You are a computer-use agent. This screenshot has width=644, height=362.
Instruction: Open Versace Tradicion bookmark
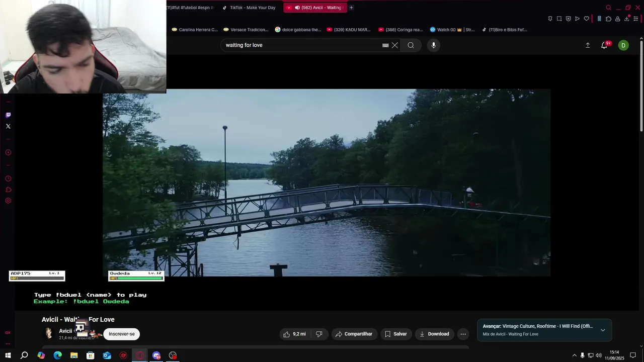(246, 30)
